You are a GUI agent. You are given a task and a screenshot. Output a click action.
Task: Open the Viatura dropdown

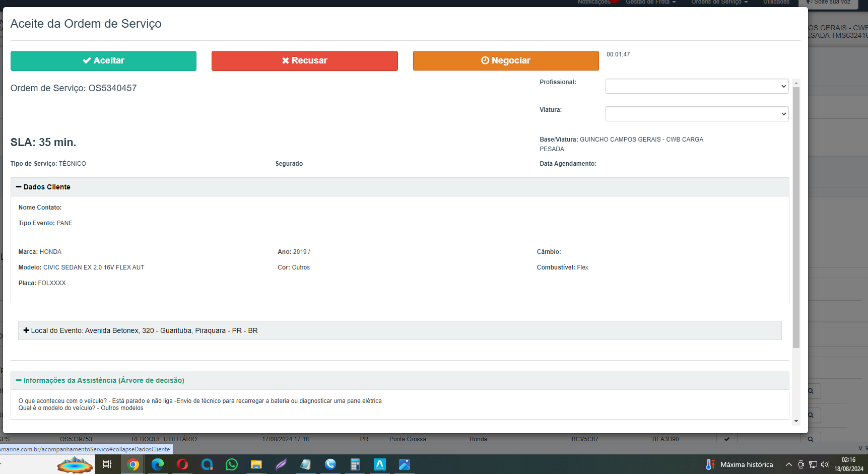point(697,114)
